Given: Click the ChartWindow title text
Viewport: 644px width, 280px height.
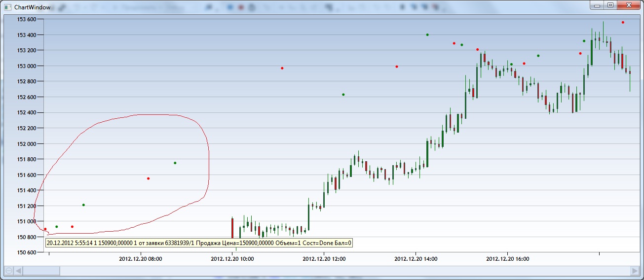Looking at the screenshot, I should click(32, 7).
